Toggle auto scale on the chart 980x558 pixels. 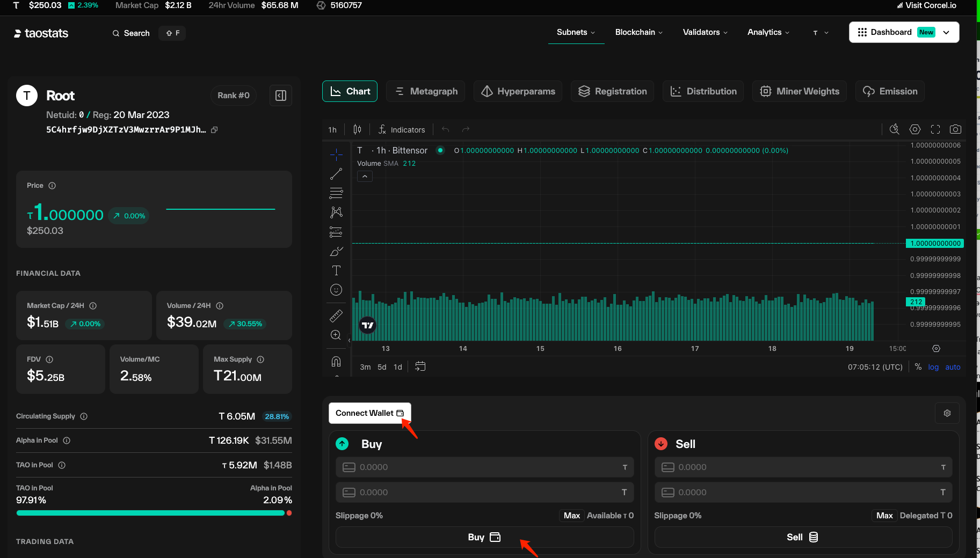(x=953, y=367)
